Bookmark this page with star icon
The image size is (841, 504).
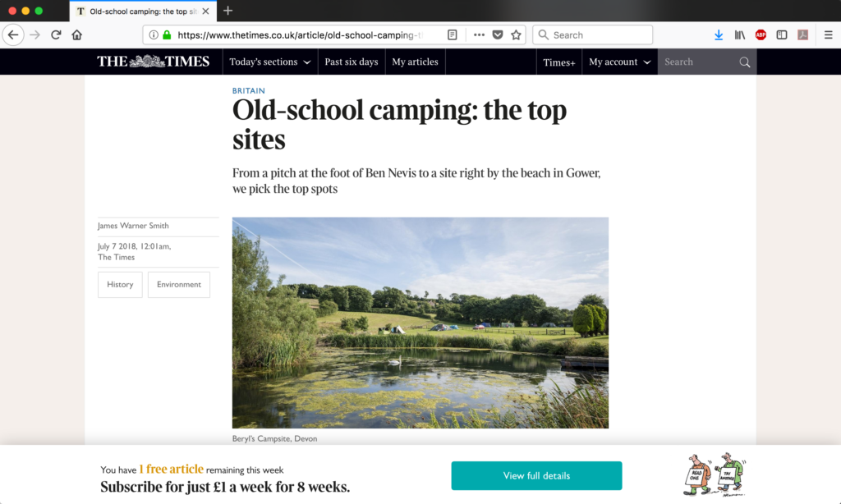[516, 34]
